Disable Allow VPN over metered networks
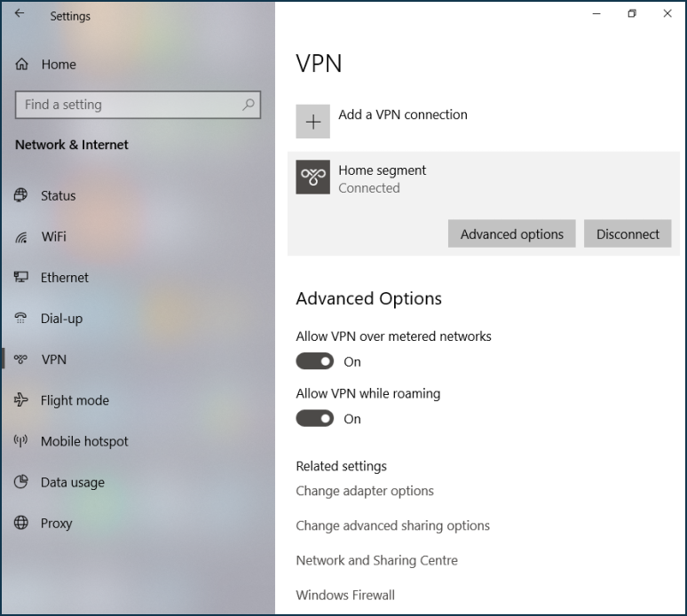The height and width of the screenshot is (616, 687). [314, 361]
